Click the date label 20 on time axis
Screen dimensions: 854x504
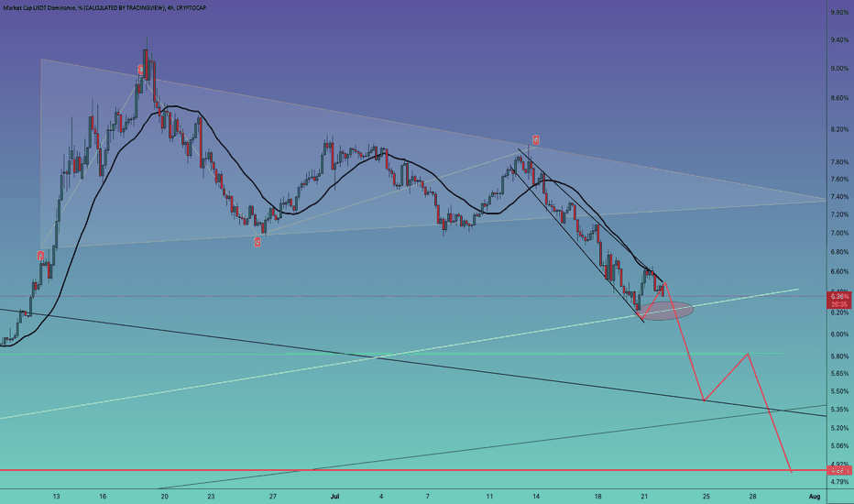(165, 497)
